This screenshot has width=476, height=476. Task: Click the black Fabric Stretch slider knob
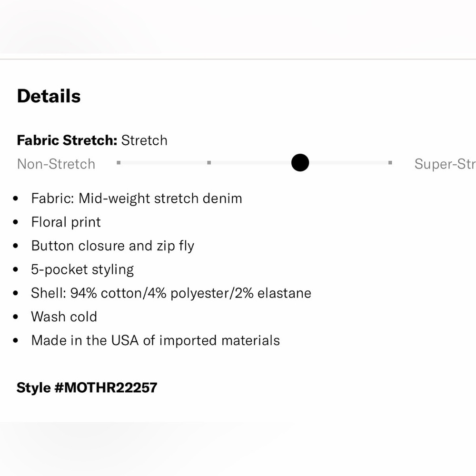coord(300,163)
